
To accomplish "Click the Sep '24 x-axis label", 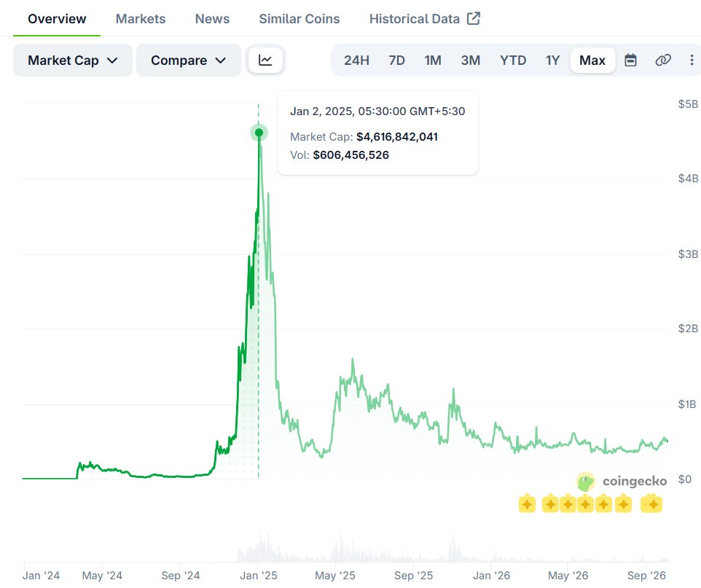I will pyautogui.click(x=181, y=576).
